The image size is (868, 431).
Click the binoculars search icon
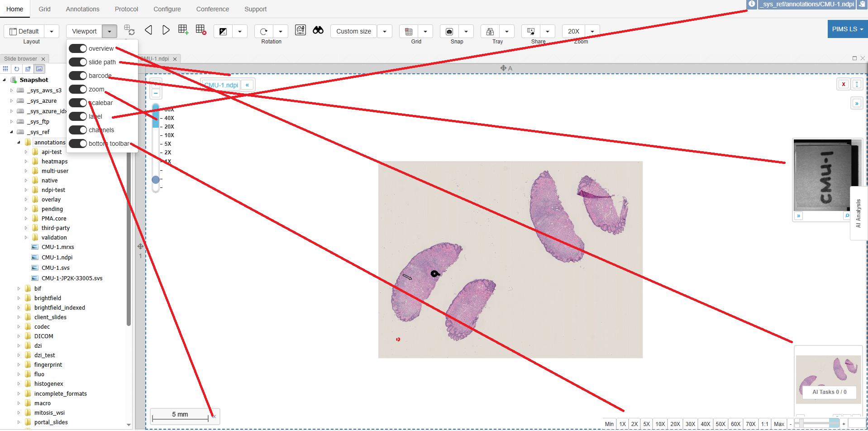pyautogui.click(x=318, y=30)
